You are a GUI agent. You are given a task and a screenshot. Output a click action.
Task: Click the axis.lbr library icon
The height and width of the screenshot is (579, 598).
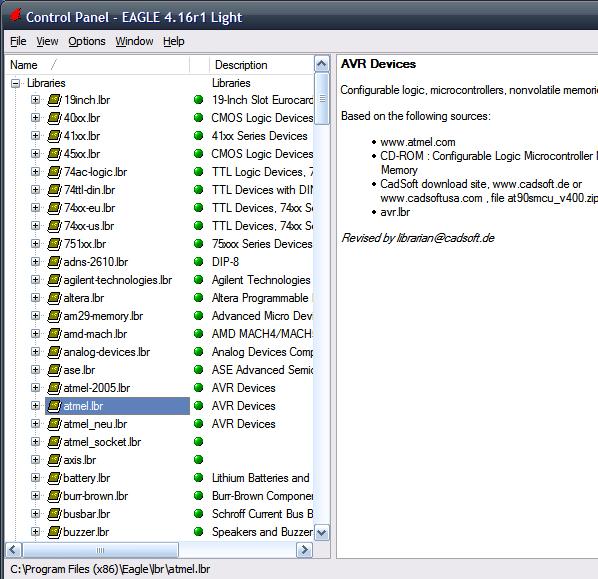point(54,460)
